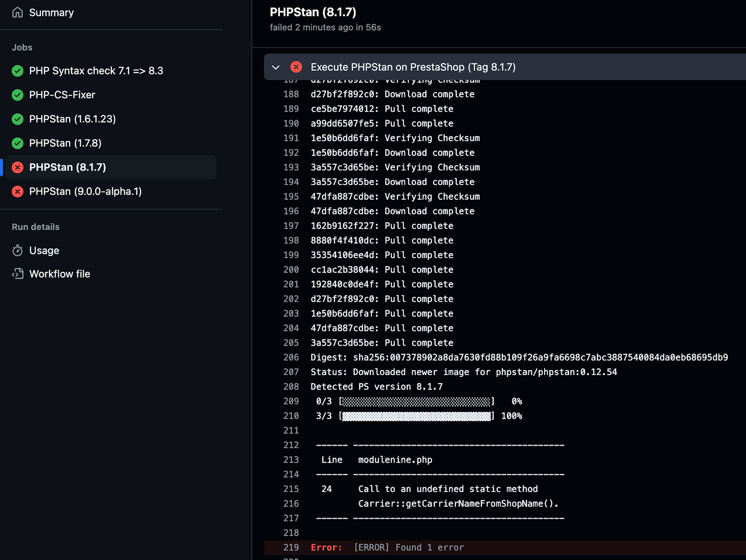Select the PHPStan (8.1.7) job in sidebar
746x560 pixels.
pos(111,167)
